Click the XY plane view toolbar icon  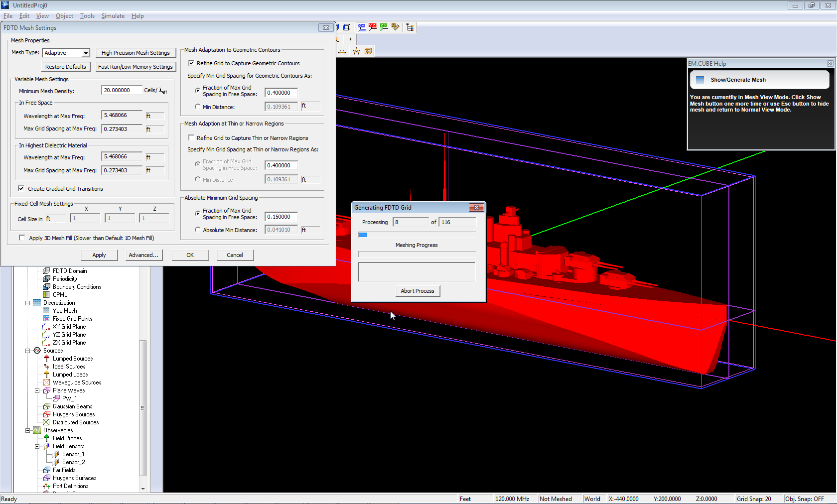361,27
